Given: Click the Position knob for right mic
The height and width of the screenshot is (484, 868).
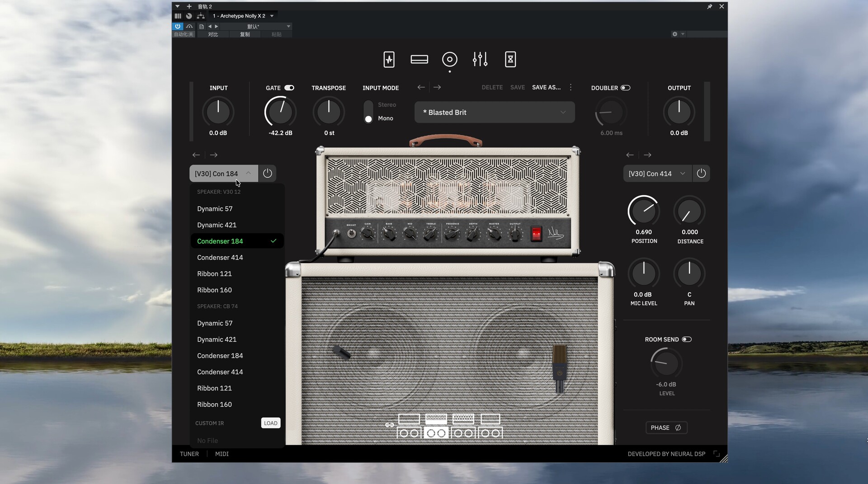Looking at the screenshot, I should click(643, 211).
